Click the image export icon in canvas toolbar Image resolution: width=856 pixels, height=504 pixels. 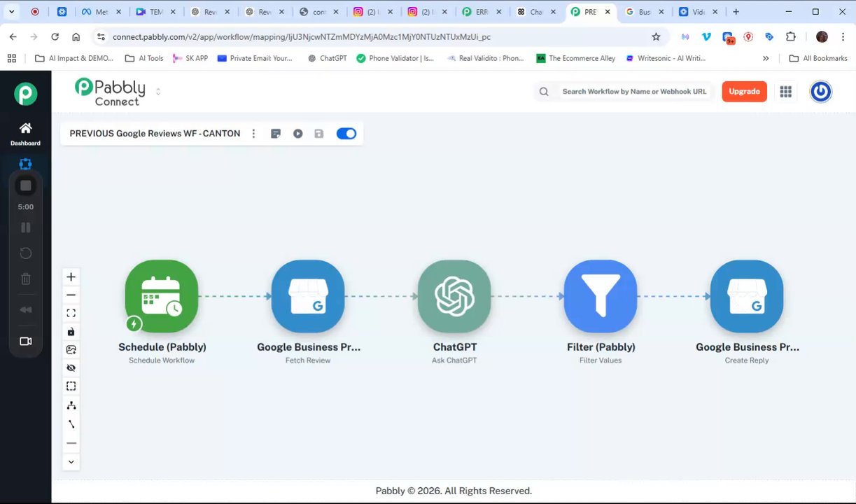click(71, 349)
